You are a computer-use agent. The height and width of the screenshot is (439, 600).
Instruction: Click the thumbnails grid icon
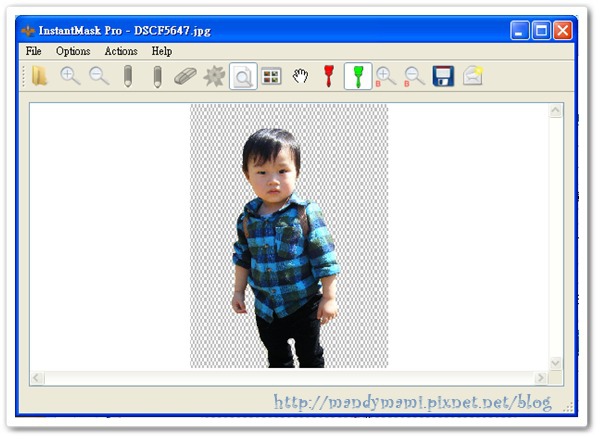(271, 76)
